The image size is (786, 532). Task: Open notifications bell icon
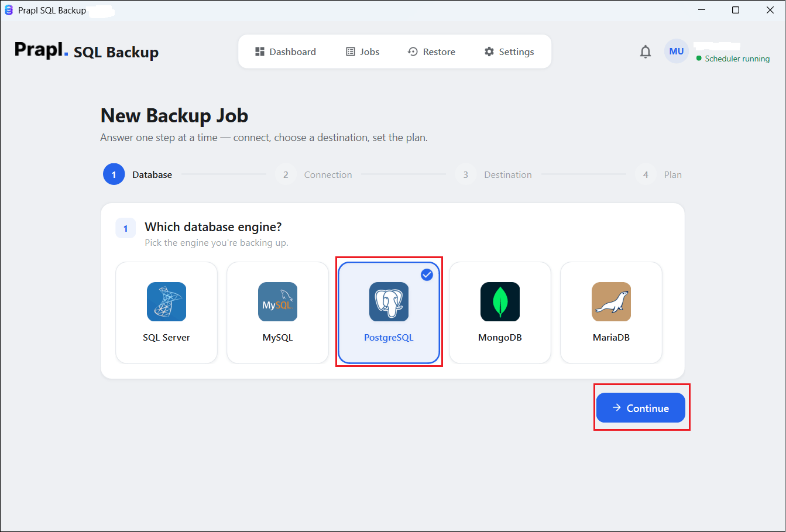tap(646, 52)
